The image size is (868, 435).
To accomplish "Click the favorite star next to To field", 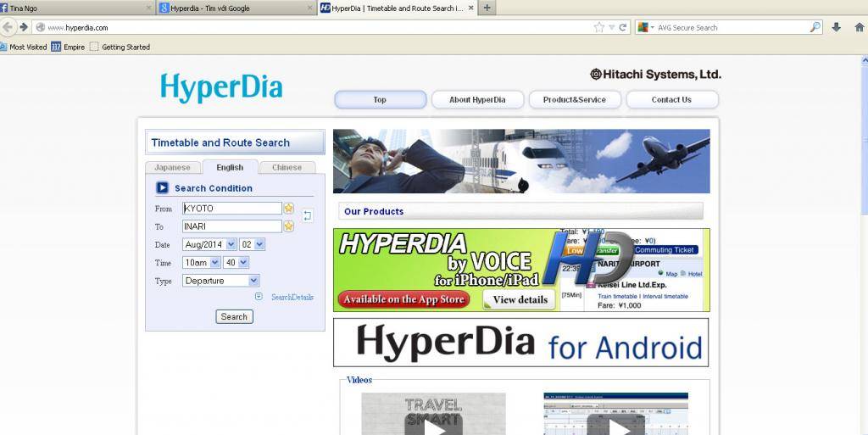I will [288, 226].
